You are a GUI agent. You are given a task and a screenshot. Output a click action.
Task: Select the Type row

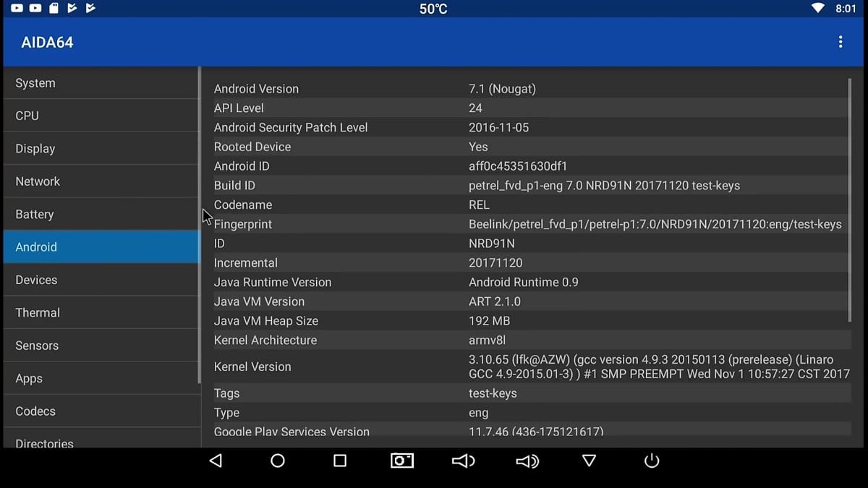(x=532, y=413)
